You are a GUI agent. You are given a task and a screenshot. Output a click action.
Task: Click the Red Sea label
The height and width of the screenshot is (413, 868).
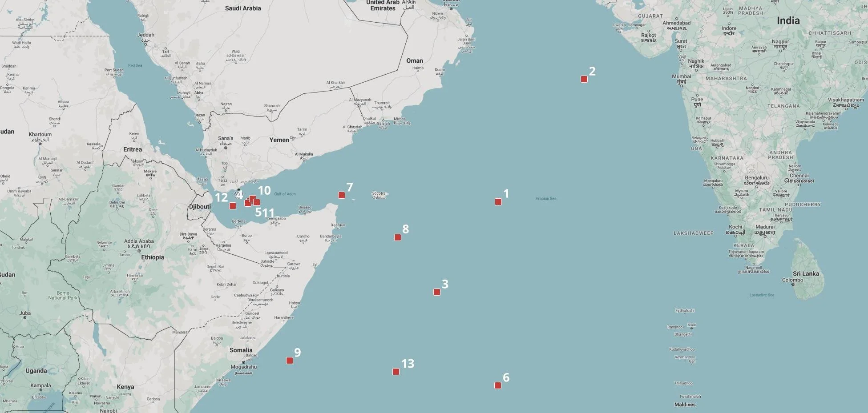(x=135, y=65)
